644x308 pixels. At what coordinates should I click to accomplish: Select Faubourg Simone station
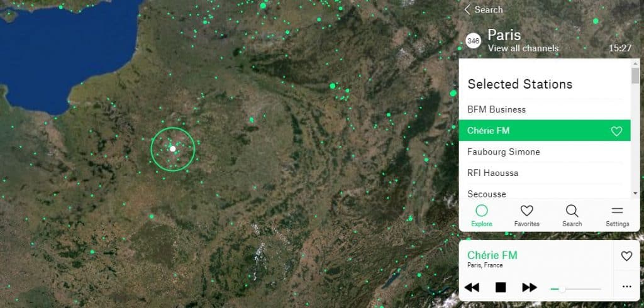[545, 151]
